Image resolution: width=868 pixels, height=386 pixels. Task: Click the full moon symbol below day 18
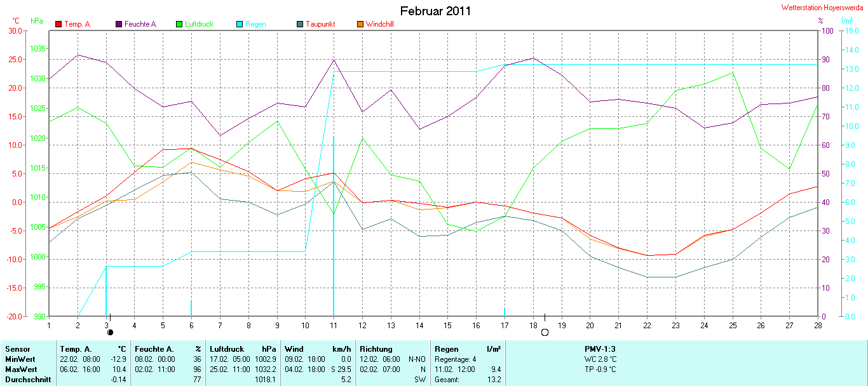544,331
